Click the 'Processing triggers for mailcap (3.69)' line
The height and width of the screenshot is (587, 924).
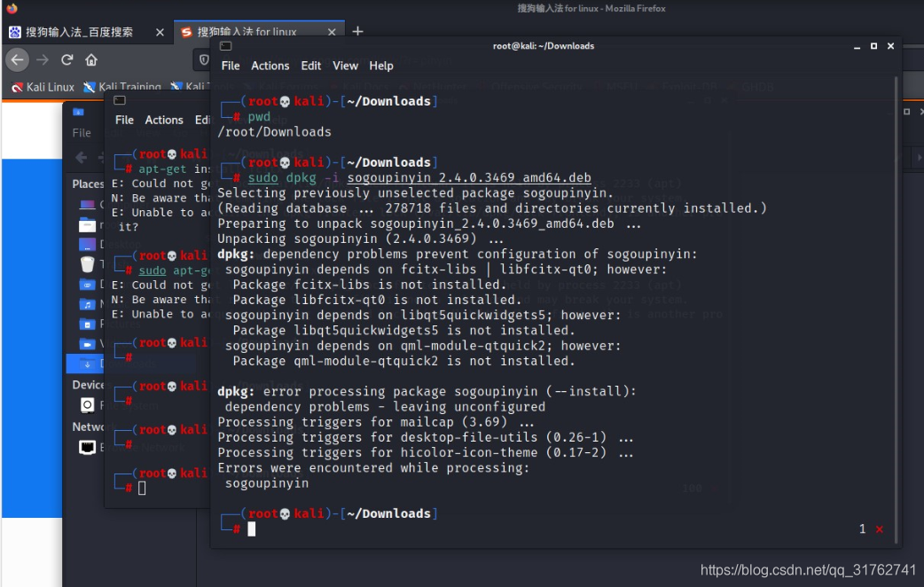[x=376, y=422]
